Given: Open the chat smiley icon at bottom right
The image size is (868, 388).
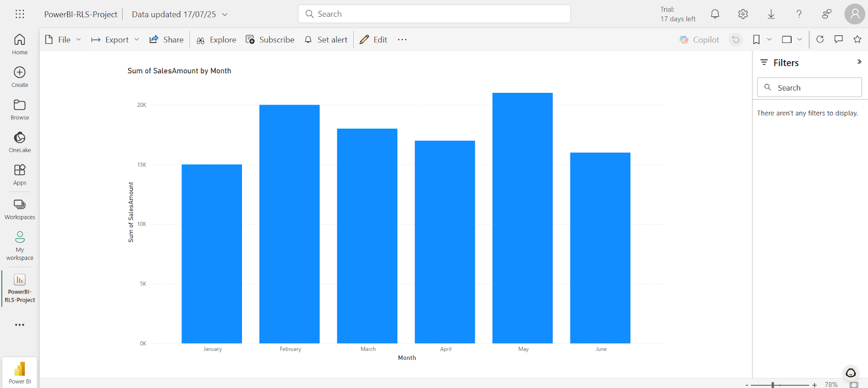Looking at the screenshot, I should click(x=851, y=373).
